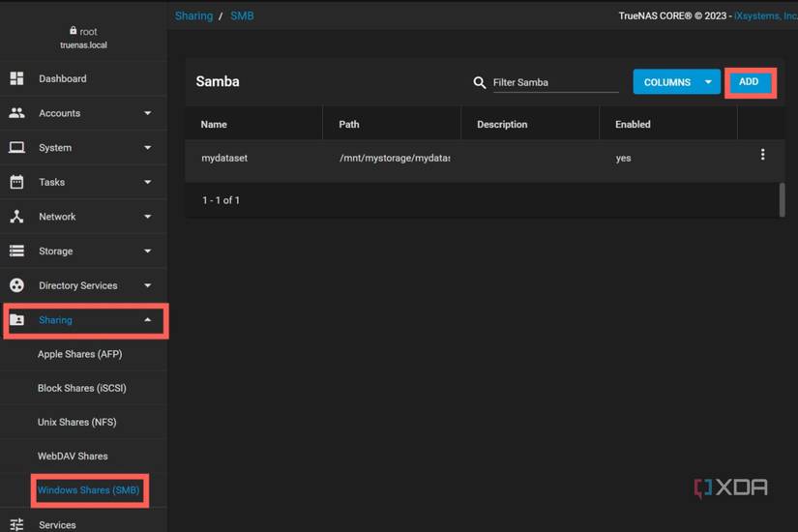Select WebDAV Shares

pyautogui.click(x=73, y=457)
